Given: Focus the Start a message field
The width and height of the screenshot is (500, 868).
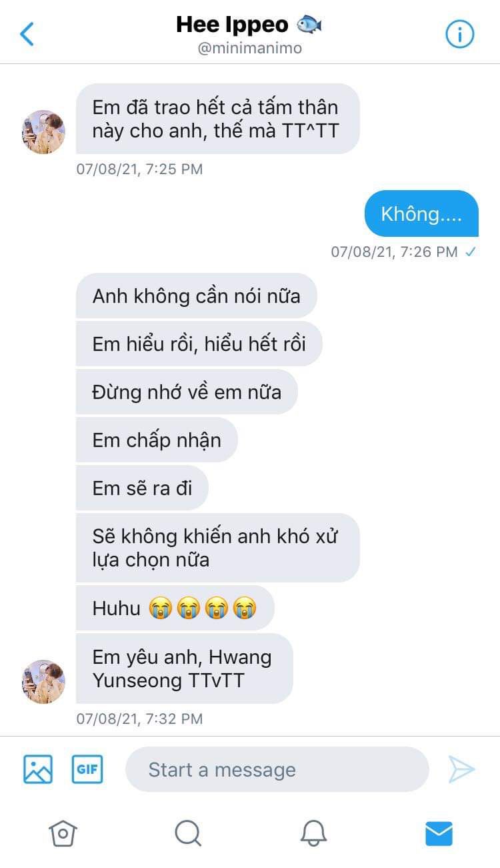Looking at the screenshot, I should pos(277,769).
